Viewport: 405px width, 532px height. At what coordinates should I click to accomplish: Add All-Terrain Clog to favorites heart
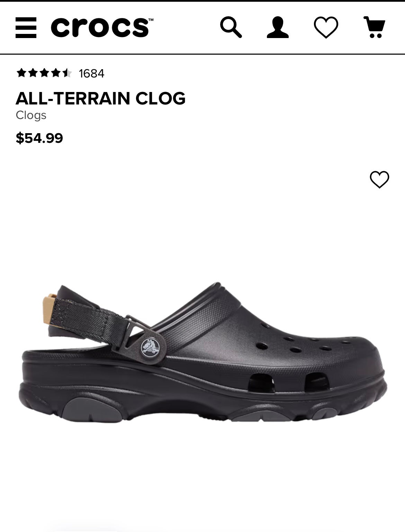point(379,180)
